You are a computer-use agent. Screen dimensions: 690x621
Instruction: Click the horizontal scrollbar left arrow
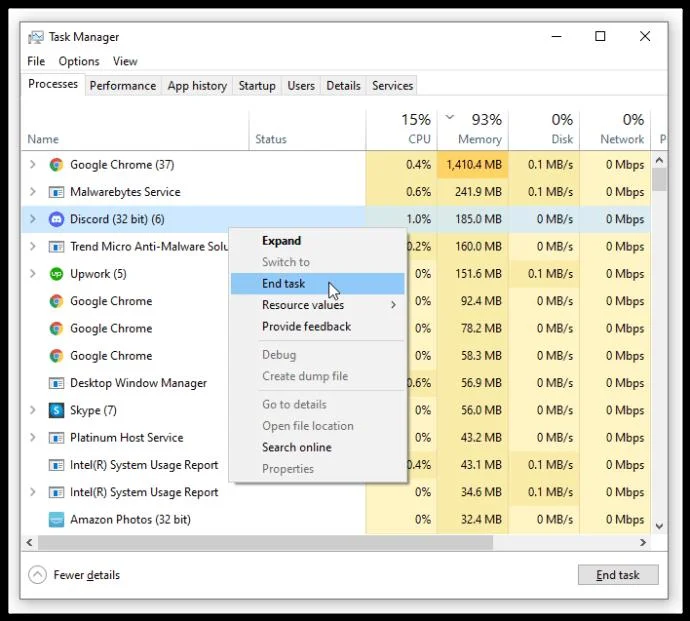tap(29, 543)
